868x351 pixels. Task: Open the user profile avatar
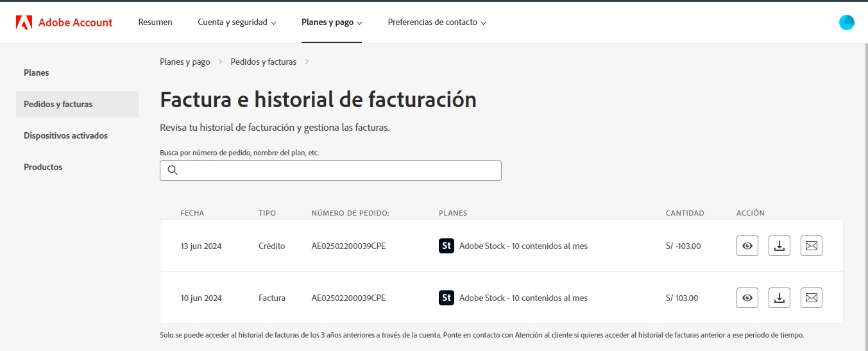coord(847,22)
